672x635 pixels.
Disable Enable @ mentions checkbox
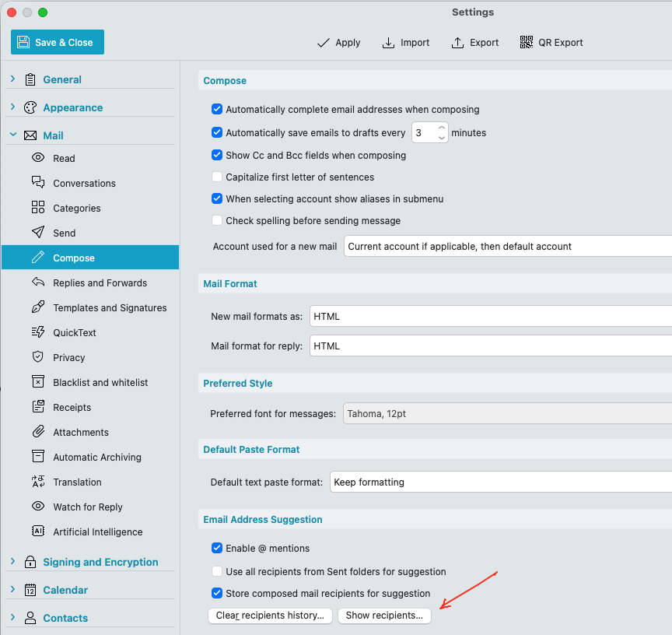217,549
